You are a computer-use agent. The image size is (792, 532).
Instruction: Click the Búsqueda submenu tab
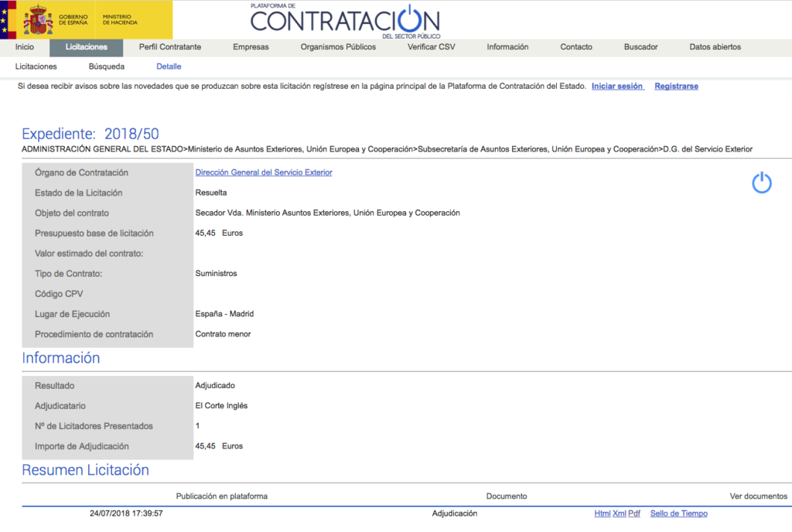[107, 66]
